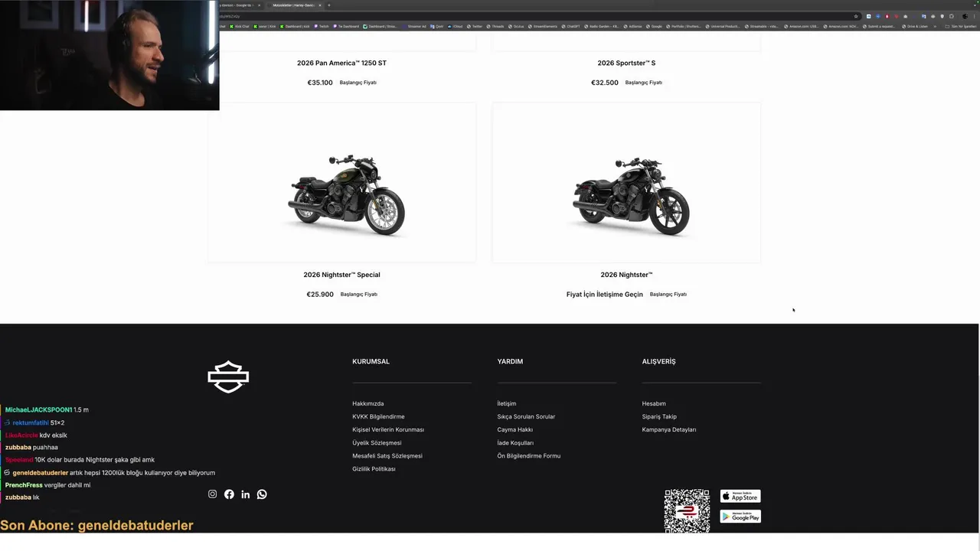Click the 2026 Sportster™ S title
Screen dimensions: 980x551
click(x=626, y=63)
